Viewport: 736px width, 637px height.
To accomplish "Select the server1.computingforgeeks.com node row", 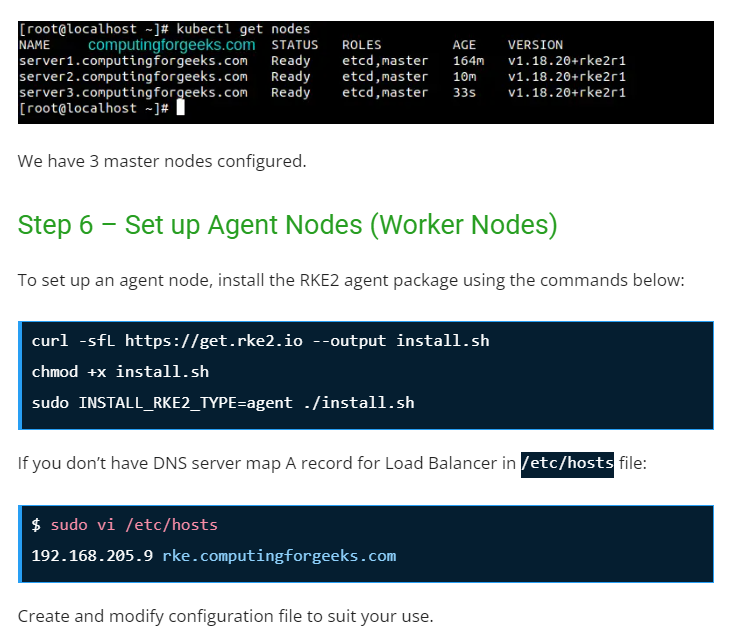I will (x=132, y=61).
